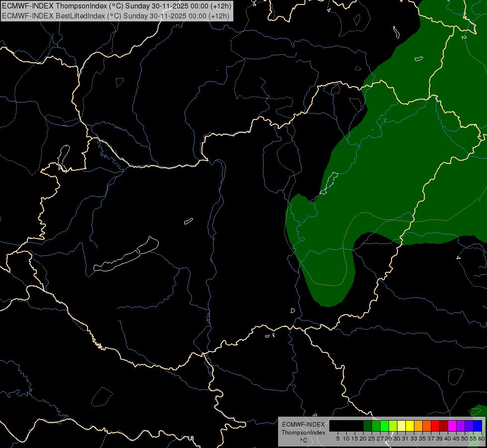Click the legend tick value "35"
Screen dimensions: 487x448
click(422, 439)
